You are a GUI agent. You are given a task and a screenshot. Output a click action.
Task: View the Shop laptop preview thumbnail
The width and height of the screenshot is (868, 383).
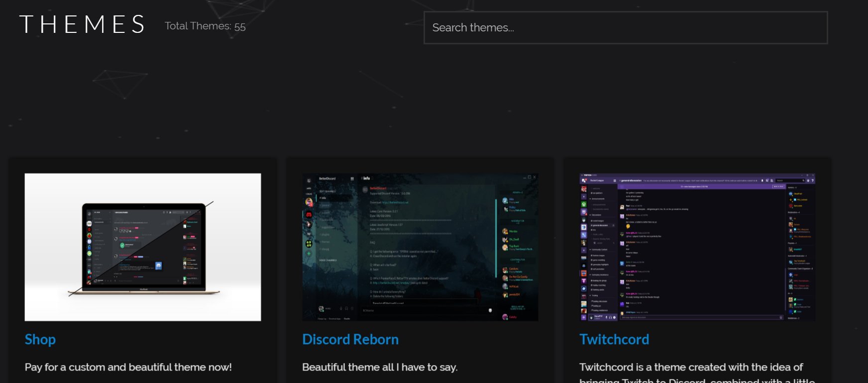pos(143,247)
